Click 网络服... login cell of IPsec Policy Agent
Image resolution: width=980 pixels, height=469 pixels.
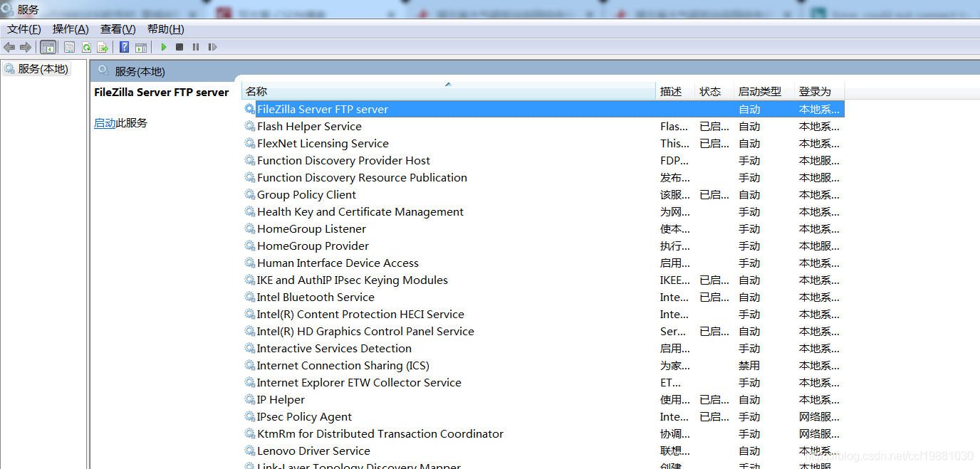(x=819, y=416)
